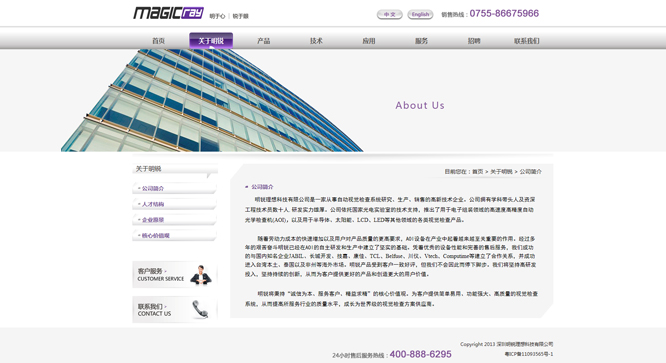Open the 首页 menu item
The image size is (666, 363).
[x=158, y=41]
